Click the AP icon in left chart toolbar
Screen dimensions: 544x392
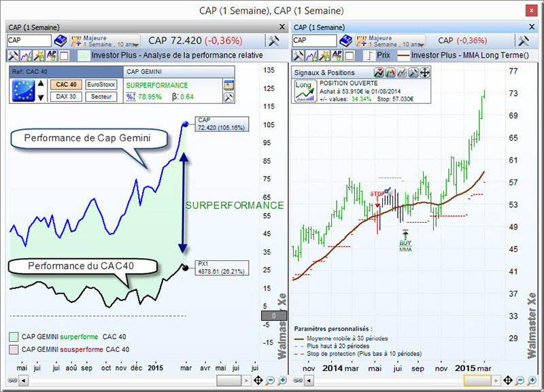[52, 56]
